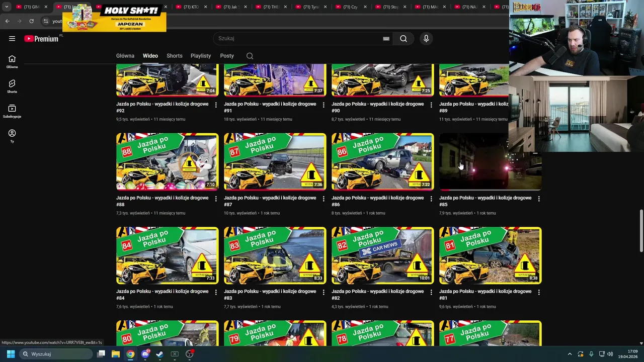Open Task View on the taskbar

[101, 354]
